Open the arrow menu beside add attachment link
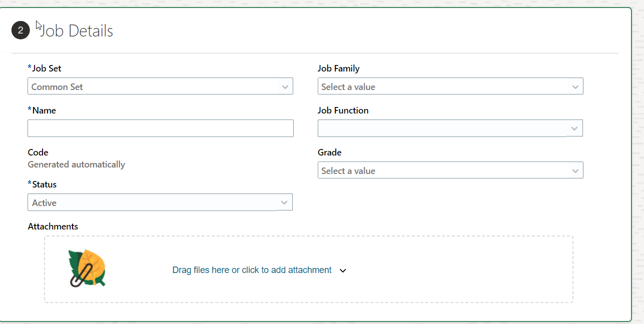644x324 pixels. tap(343, 270)
